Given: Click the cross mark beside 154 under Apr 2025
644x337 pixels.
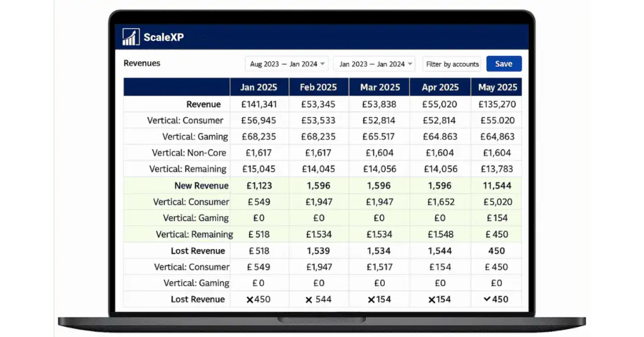Looking at the screenshot, I should pyautogui.click(x=431, y=300).
